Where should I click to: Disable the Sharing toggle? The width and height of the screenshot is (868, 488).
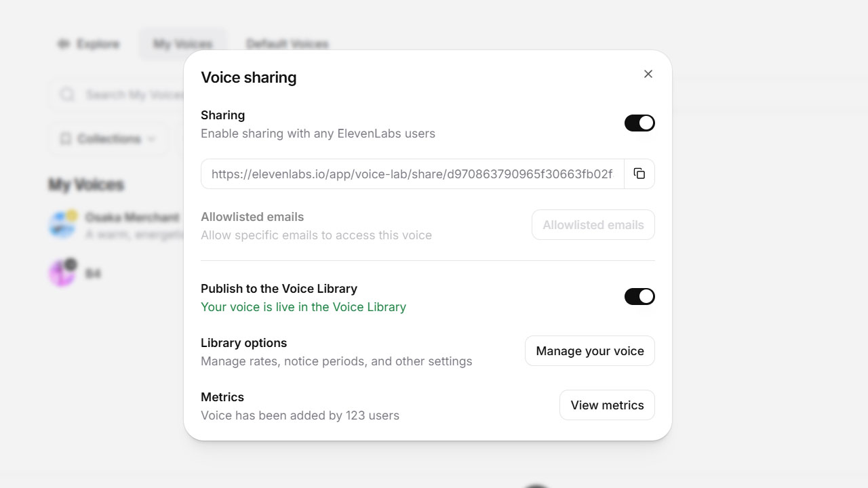coord(639,123)
